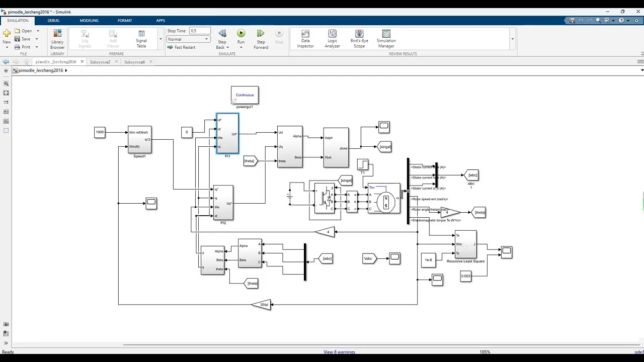Select the PI1 controller block

pos(227,133)
